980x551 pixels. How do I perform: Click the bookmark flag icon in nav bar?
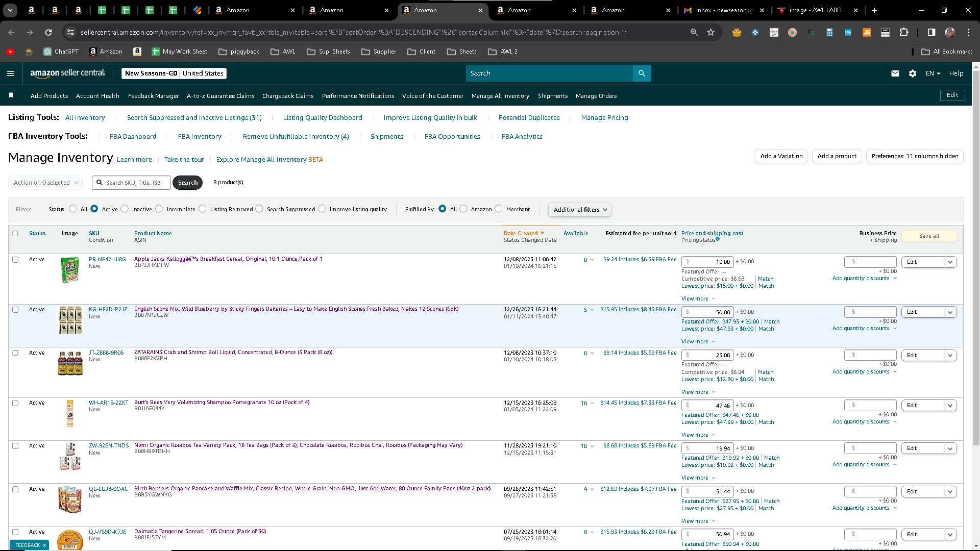tap(11, 95)
